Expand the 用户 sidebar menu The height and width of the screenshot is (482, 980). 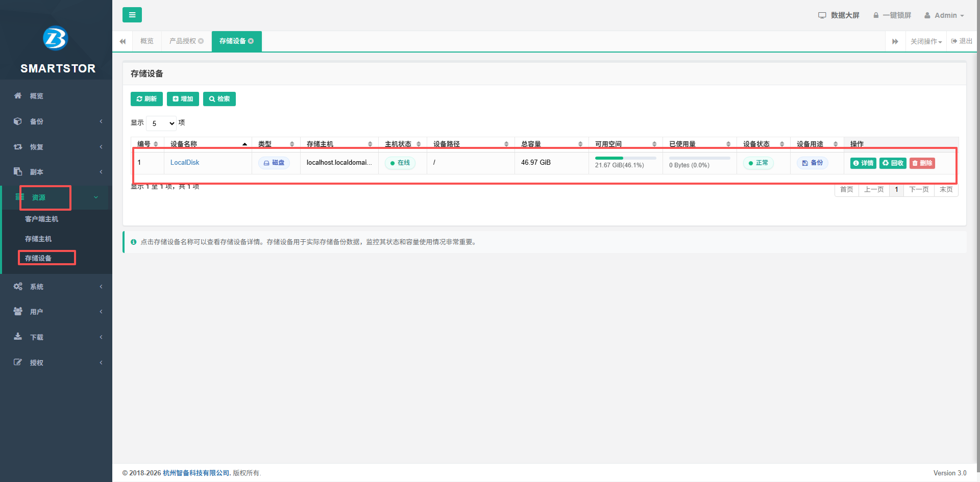(x=56, y=312)
